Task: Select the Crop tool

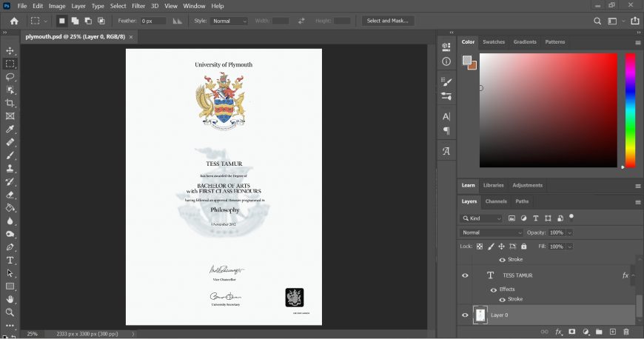Action: [x=10, y=103]
